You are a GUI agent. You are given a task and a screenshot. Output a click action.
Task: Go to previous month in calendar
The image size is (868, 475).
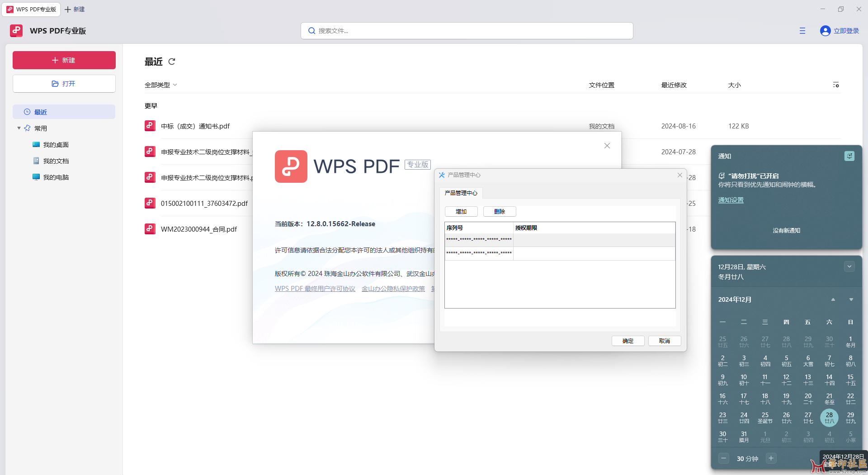click(833, 299)
